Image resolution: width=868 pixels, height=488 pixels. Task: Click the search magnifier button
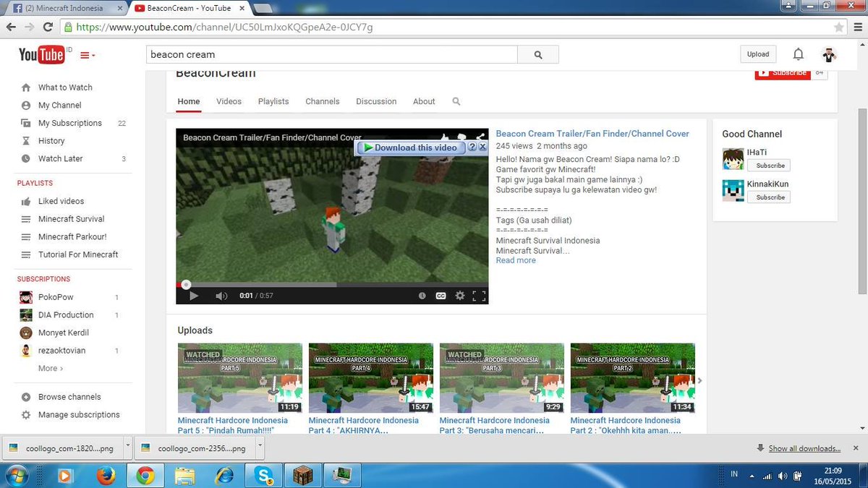(x=538, y=54)
